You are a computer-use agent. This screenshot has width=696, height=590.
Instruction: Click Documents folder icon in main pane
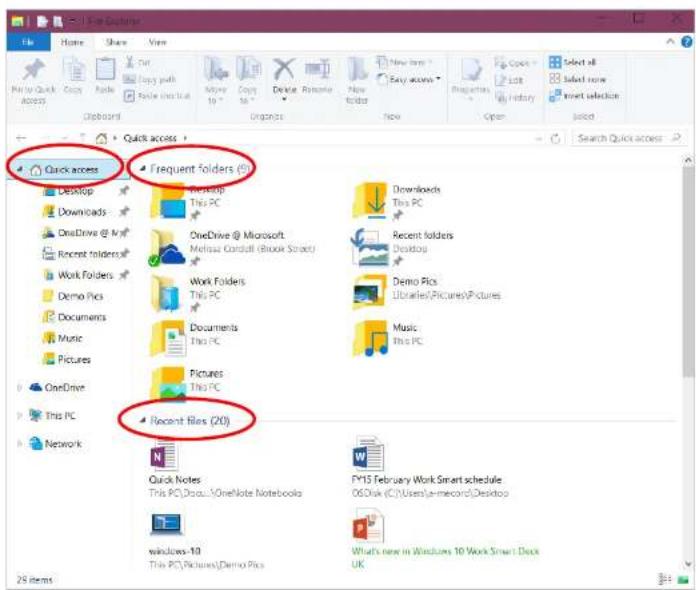coord(168,339)
